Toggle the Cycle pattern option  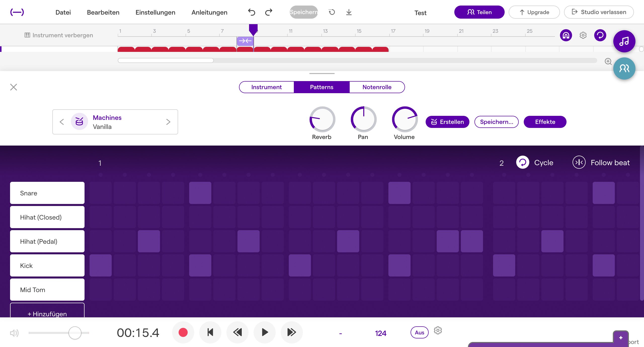coord(523,163)
